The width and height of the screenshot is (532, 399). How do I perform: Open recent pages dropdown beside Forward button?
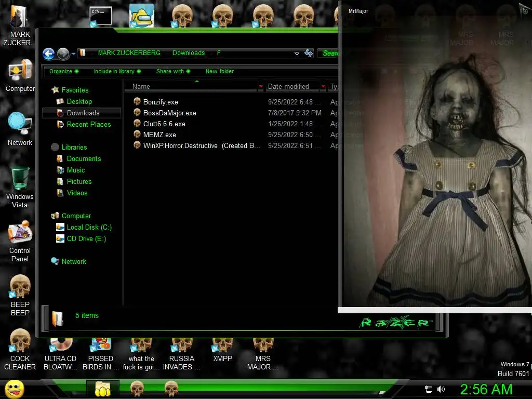73,54
